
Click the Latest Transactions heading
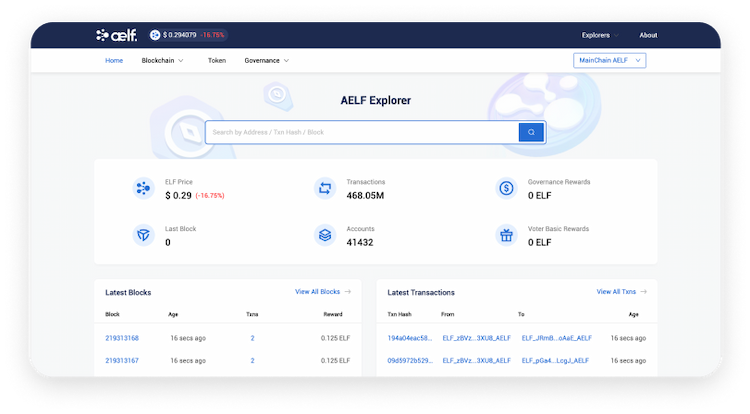click(x=421, y=293)
